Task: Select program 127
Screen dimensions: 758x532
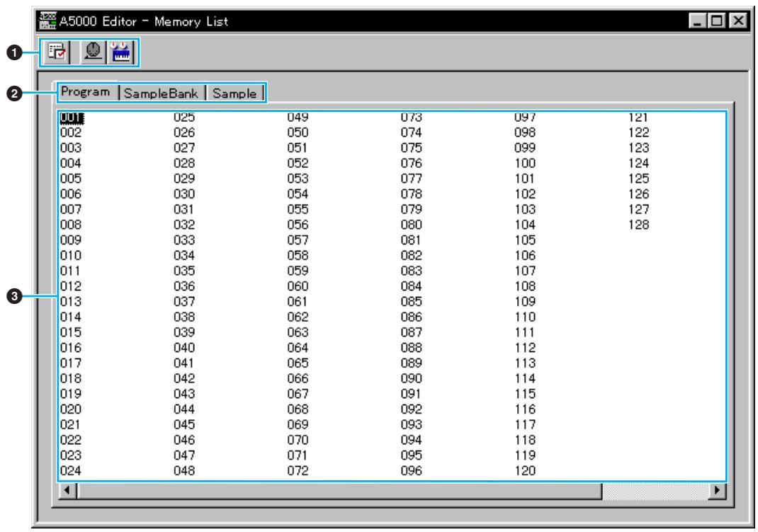Action: (x=638, y=209)
